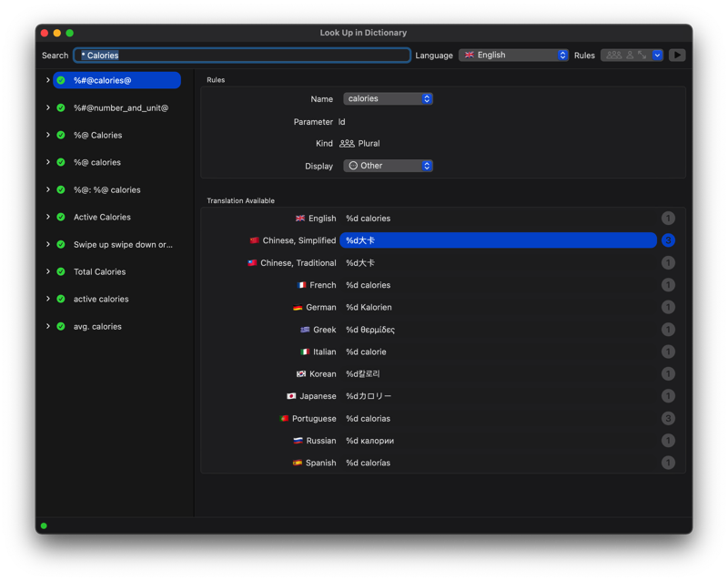Select the Russian translation '%d калории'
The width and height of the screenshot is (728, 581).
tap(369, 441)
